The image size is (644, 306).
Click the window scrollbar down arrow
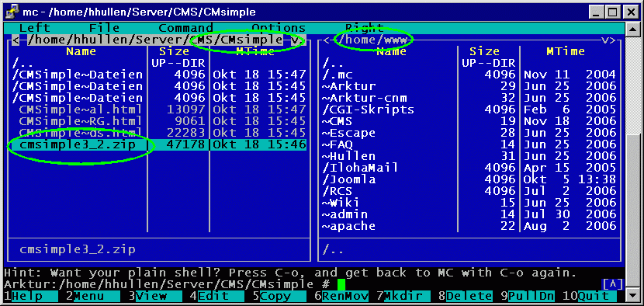[x=633, y=295]
